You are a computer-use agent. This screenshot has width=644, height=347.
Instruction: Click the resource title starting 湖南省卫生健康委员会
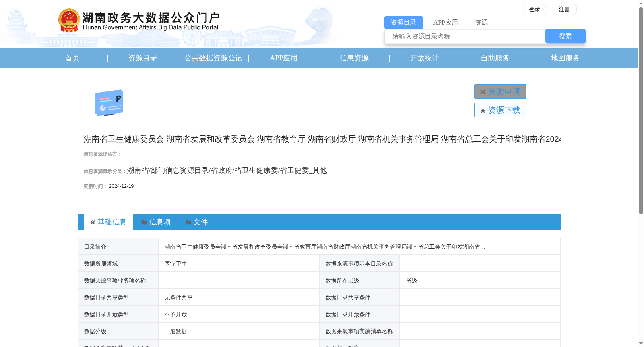(x=322, y=139)
